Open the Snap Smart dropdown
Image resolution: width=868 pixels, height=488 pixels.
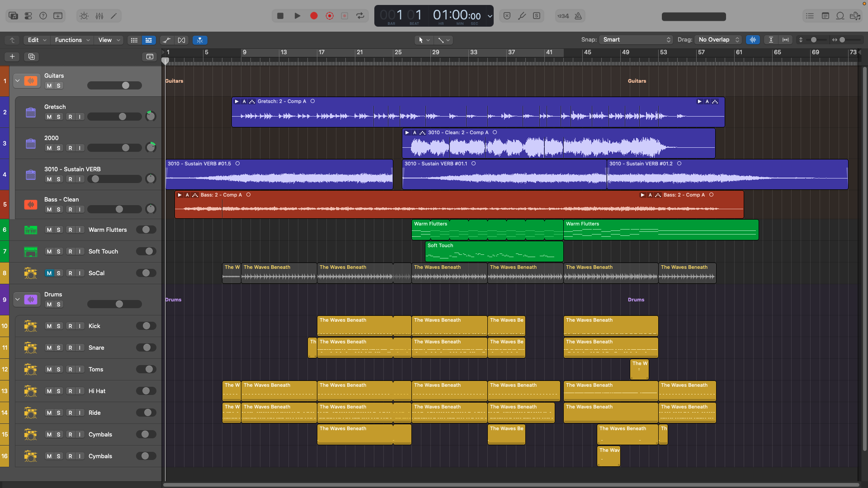click(x=636, y=40)
